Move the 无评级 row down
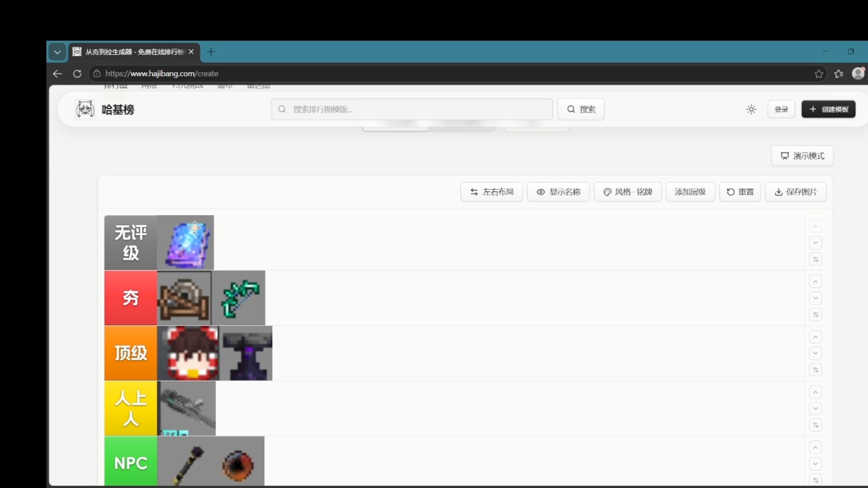Viewport: 868px width, 488px height. pos(816,243)
